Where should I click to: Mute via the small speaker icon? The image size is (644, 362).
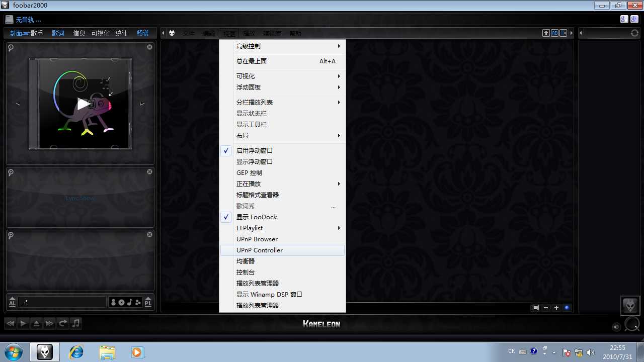click(x=617, y=327)
